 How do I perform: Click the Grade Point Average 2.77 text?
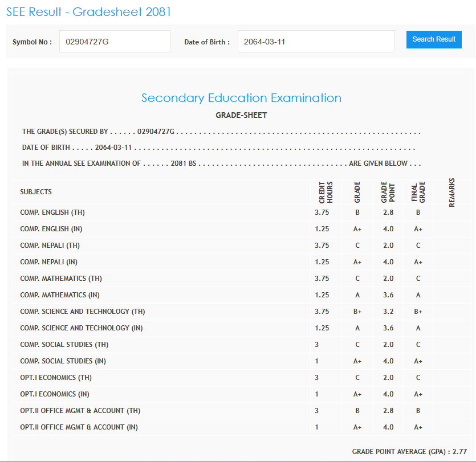[x=409, y=451]
